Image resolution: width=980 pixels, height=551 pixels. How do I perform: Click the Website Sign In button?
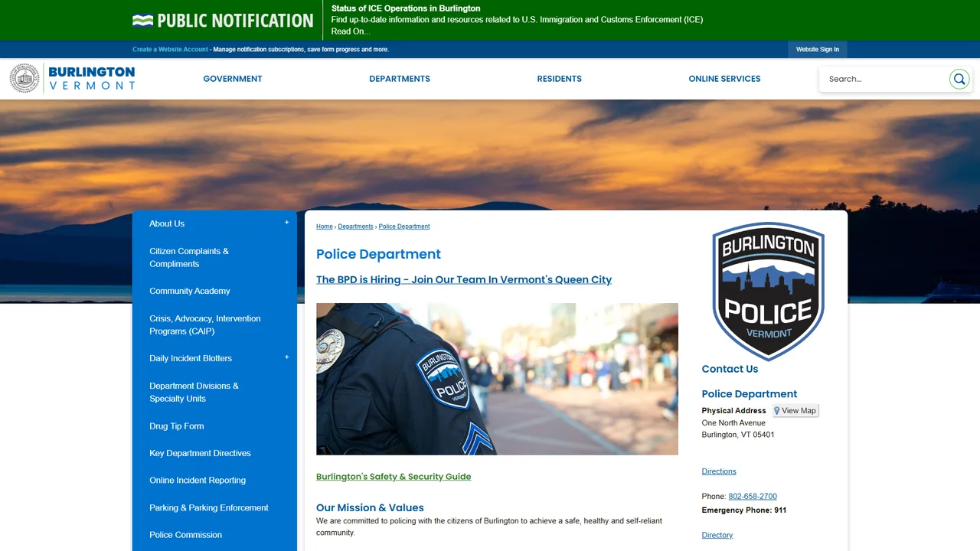818,50
